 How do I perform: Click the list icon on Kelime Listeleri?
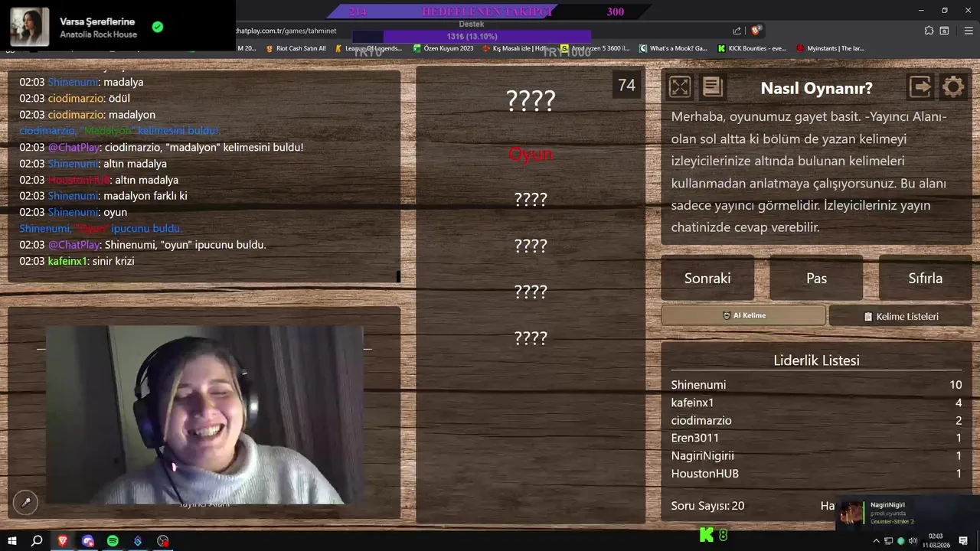pyautogui.click(x=868, y=316)
